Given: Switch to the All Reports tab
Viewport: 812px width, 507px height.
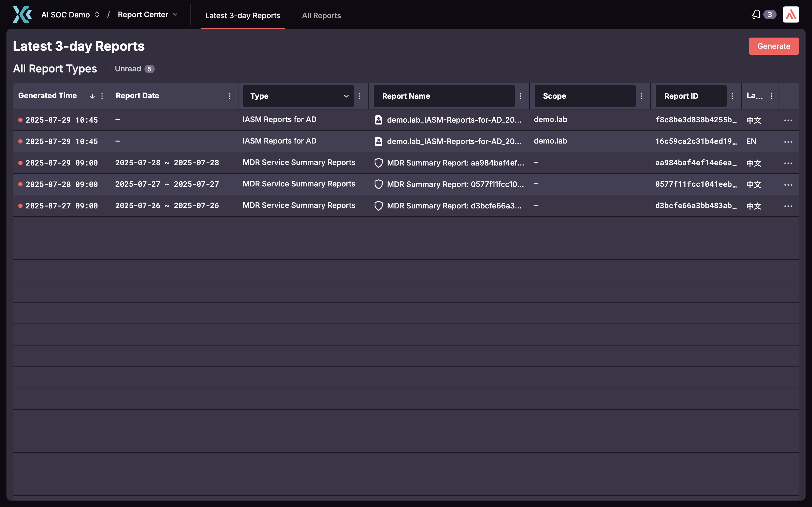Looking at the screenshot, I should click(x=321, y=16).
